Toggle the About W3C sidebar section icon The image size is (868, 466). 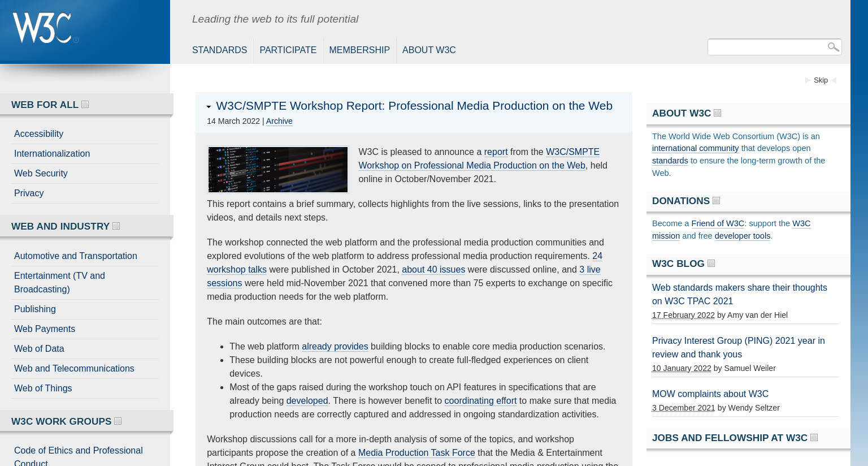pyautogui.click(x=718, y=113)
